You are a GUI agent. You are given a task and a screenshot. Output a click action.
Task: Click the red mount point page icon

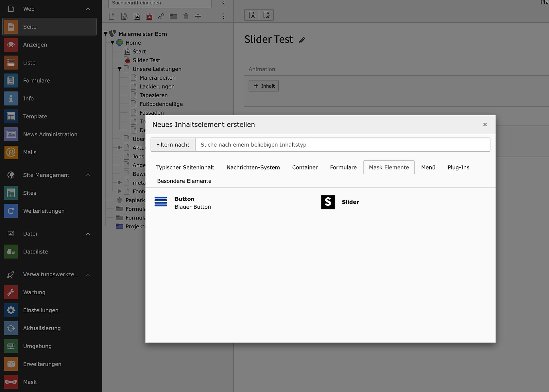(149, 16)
